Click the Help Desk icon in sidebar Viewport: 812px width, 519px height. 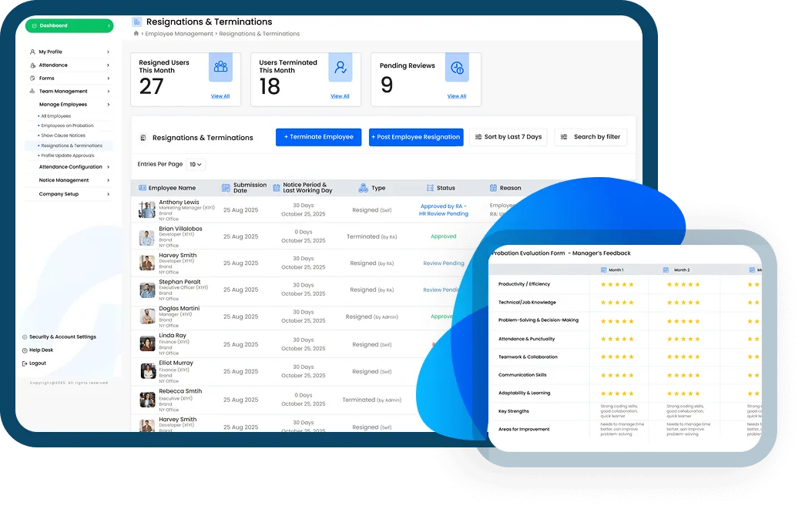25,350
